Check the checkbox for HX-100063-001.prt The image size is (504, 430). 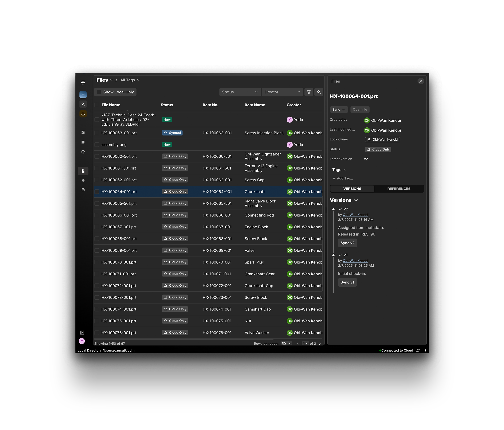click(97, 133)
